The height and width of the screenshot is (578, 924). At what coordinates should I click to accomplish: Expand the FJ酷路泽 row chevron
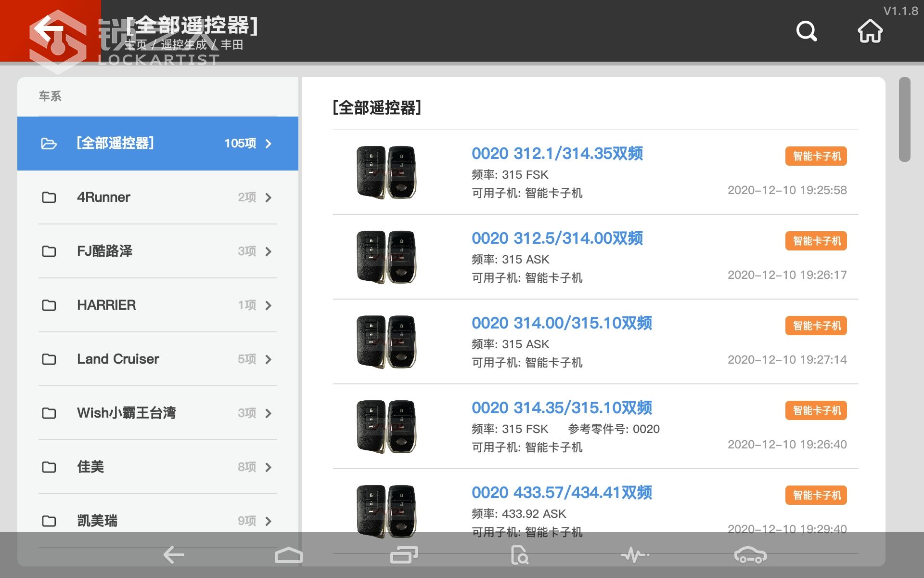click(269, 251)
